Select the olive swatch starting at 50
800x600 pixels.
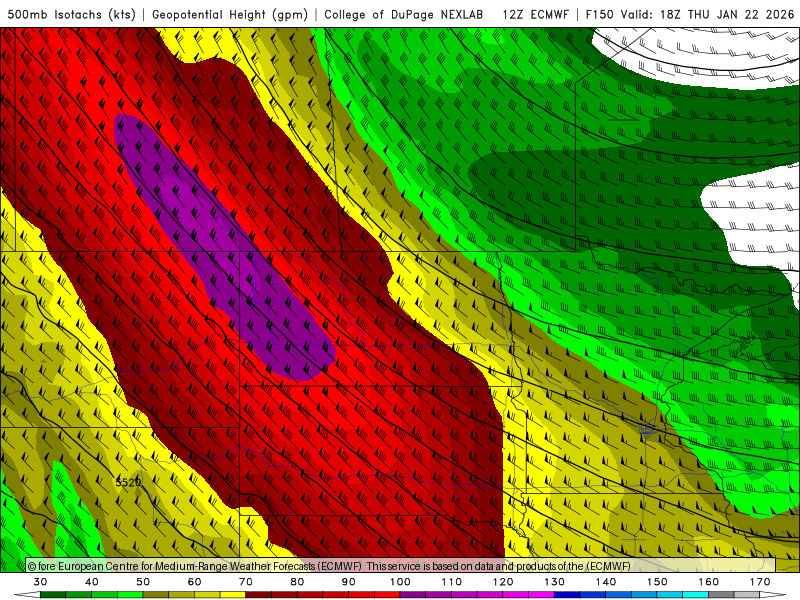156,595
